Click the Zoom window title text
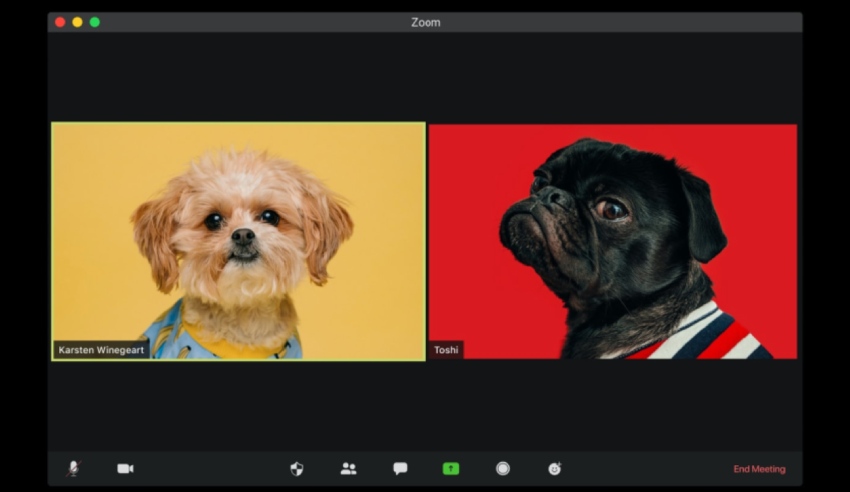850x492 pixels. (x=425, y=22)
